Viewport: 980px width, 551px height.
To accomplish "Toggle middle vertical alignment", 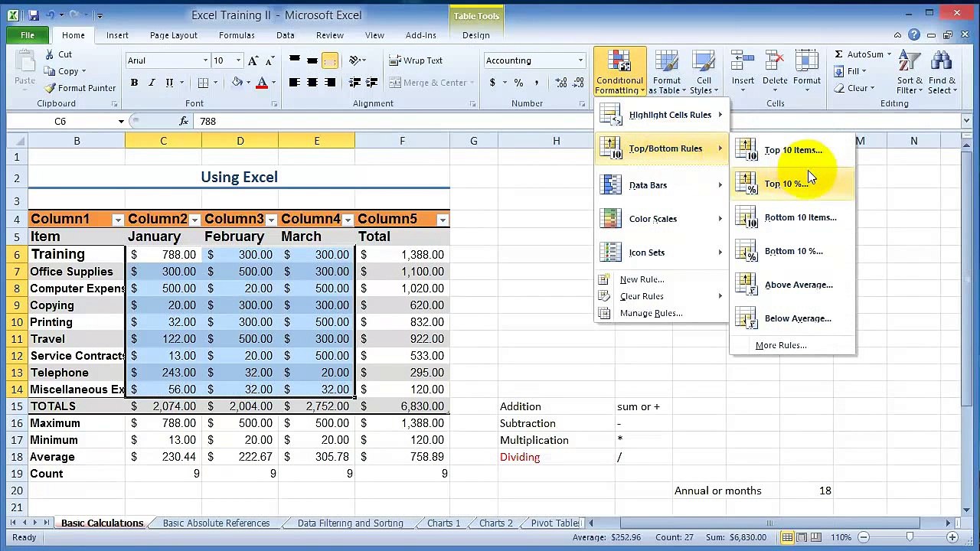I will pos(312,60).
